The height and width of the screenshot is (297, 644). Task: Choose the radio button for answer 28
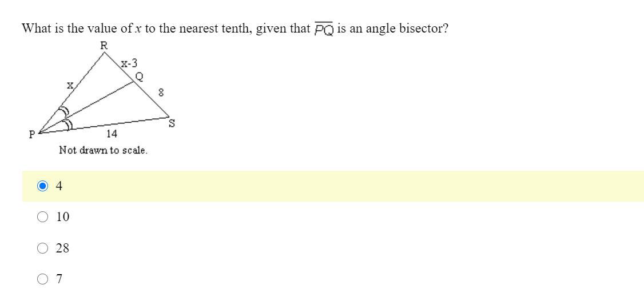(x=42, y=248)
